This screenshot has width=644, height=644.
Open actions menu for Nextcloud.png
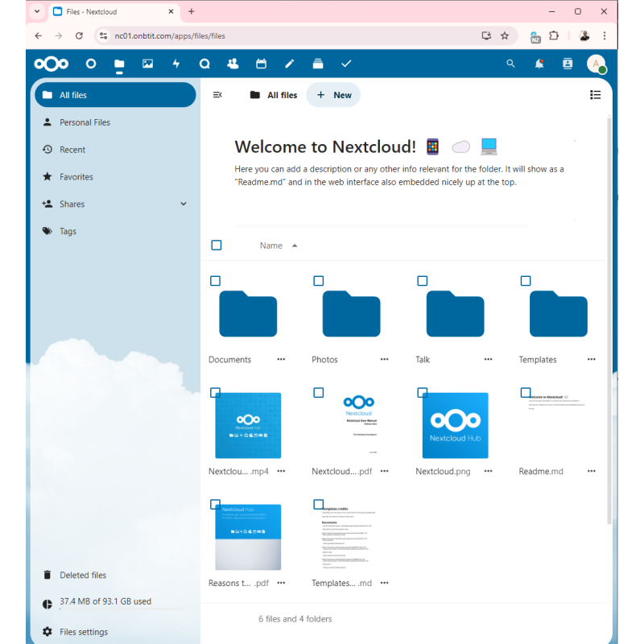click(488, 471)
